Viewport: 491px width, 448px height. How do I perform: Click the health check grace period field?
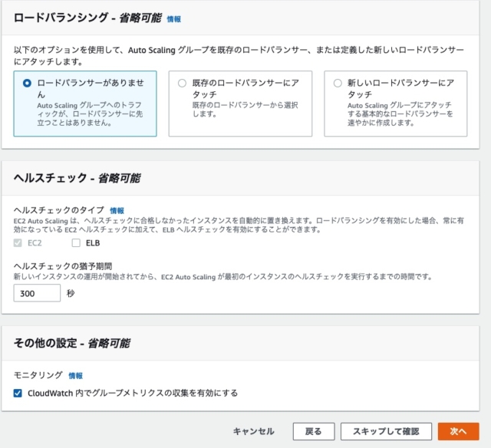coord(37,293)
